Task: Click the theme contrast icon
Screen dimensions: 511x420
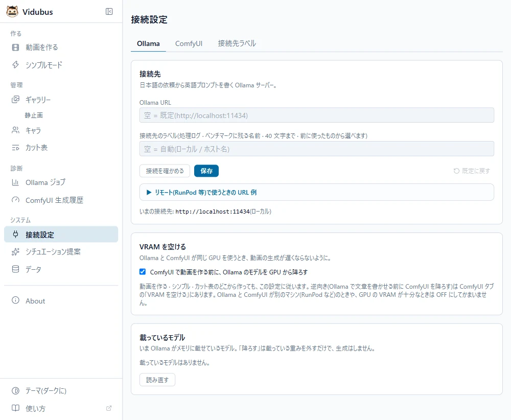Action: (x=15, y=391)
